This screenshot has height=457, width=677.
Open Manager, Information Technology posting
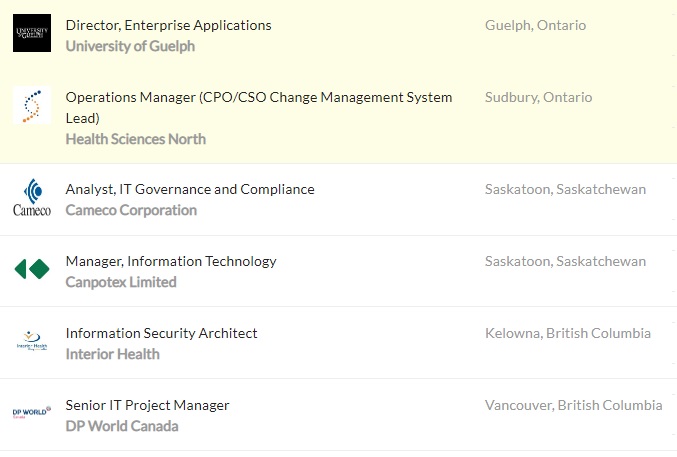pos(171,261)
